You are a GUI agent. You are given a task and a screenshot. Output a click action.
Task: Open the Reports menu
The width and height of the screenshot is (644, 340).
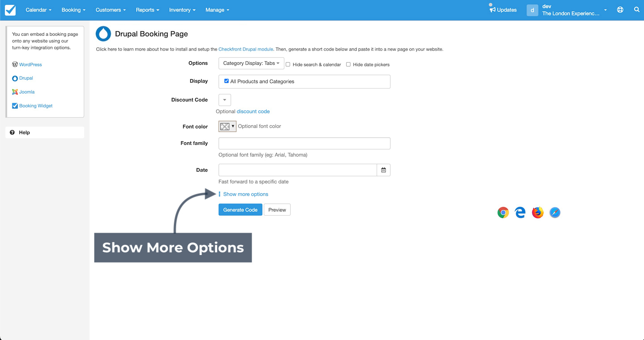(x=148, y=10)
